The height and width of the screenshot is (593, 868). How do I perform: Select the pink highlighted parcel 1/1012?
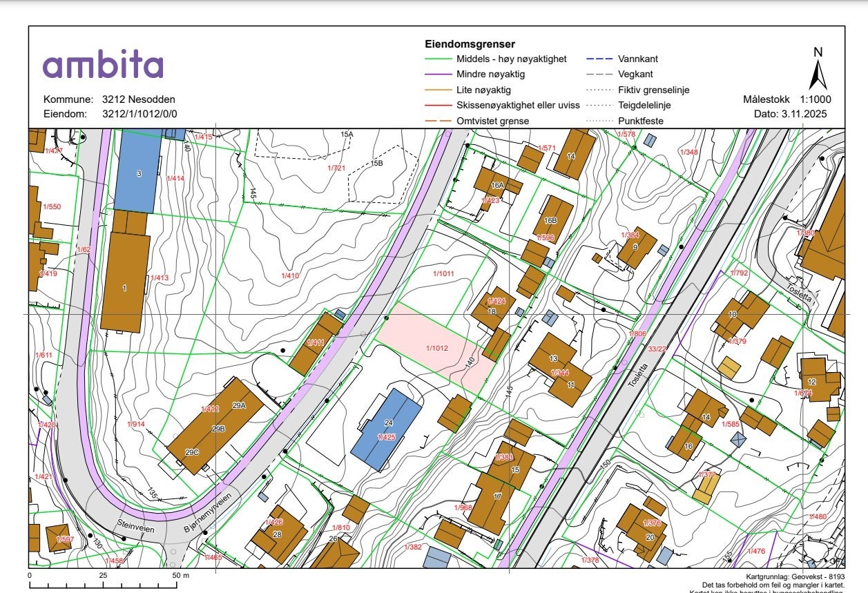click(437, 348)
